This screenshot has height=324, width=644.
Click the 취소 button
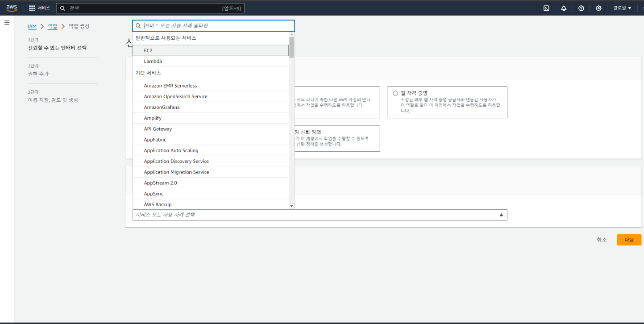[602, 240]
